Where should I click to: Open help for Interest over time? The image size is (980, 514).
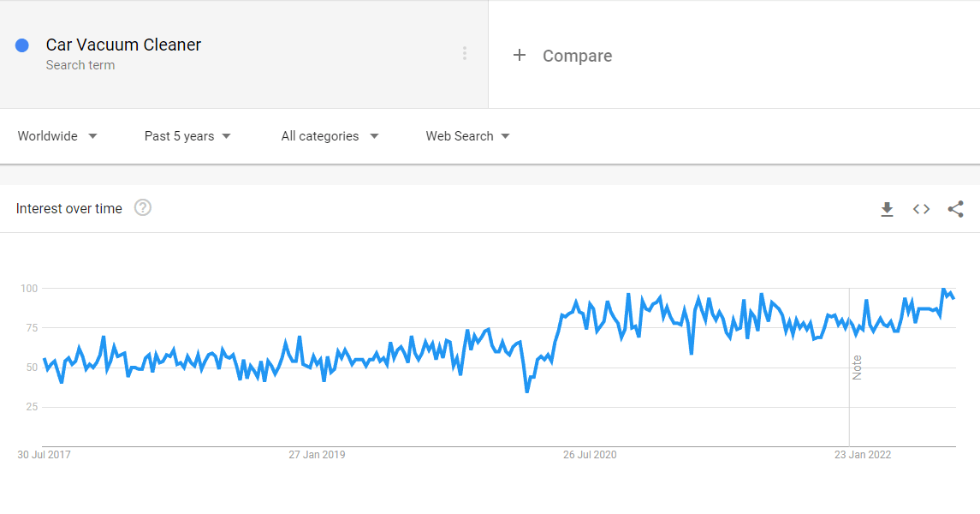click(143, 207)
